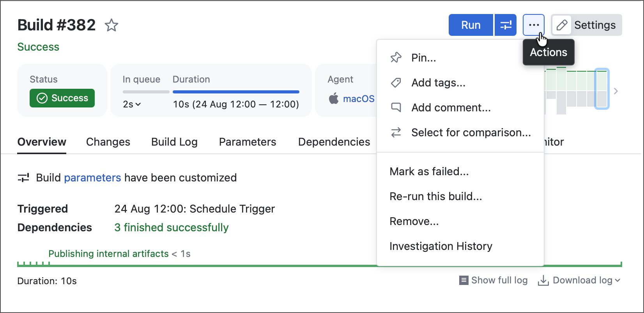The width and height of the screenshot is (644, 313).
Task: Open the Actions three-dots menu
Action: point(534,25)
